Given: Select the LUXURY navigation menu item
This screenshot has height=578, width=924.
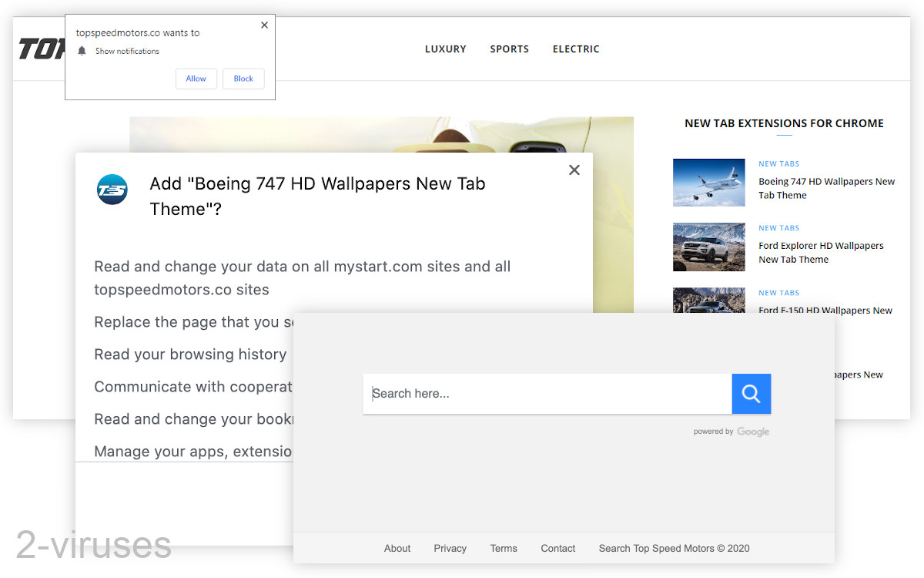Looking at the screenshot, I should [x=446, y=49].
